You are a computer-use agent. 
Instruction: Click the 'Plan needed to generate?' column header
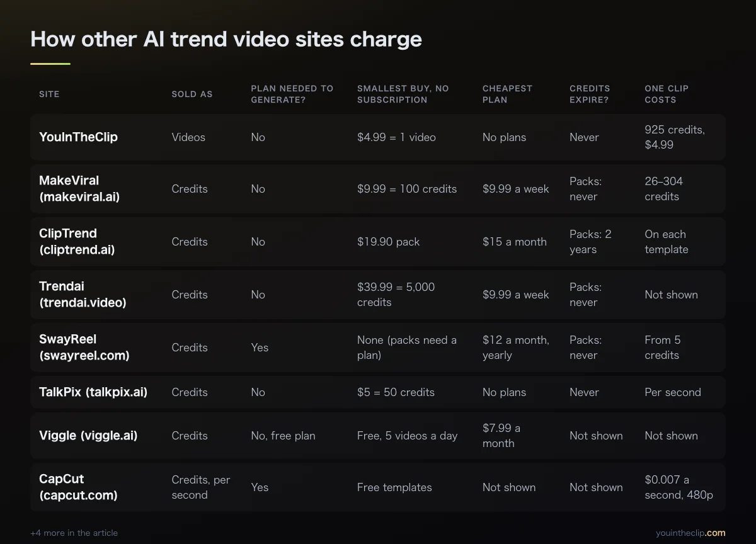292,94
